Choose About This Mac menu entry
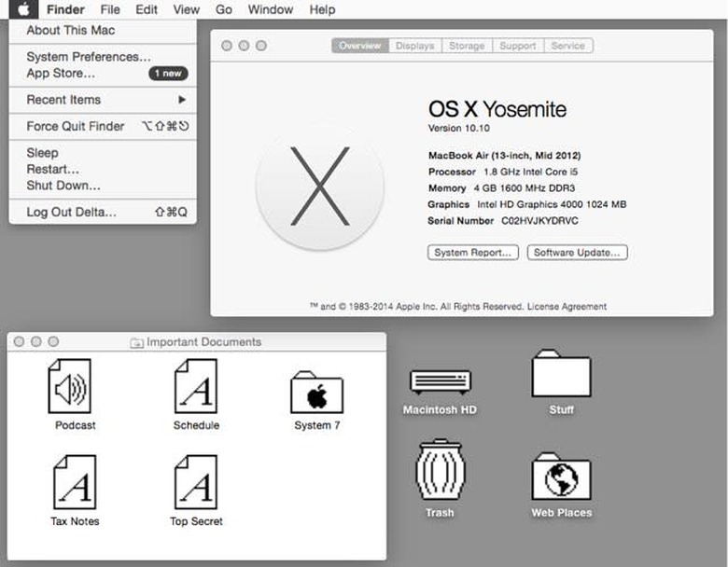This screenshot has height=567, width=728. click(103, 30)
